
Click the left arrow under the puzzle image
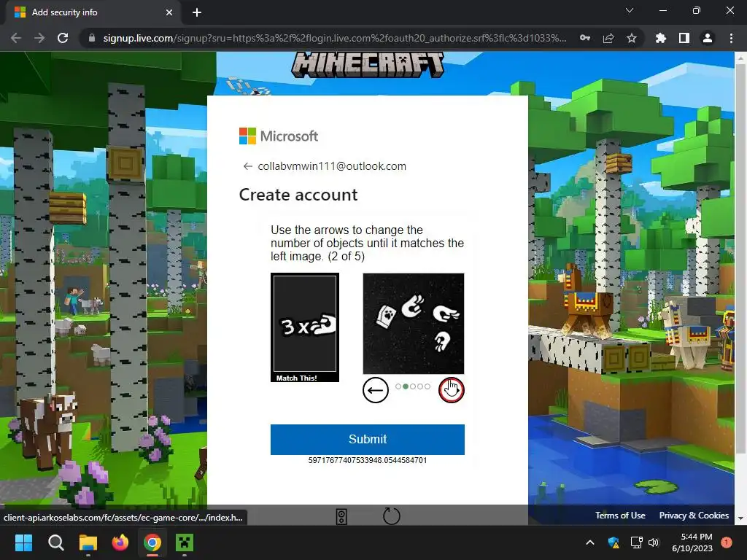tap(376, 390)
